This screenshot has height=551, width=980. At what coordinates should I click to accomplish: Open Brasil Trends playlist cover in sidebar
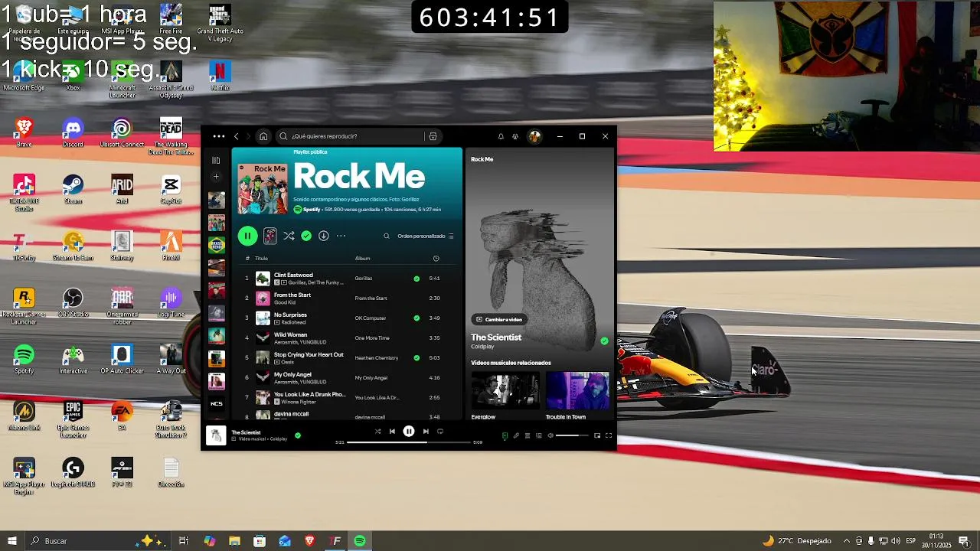217,246
